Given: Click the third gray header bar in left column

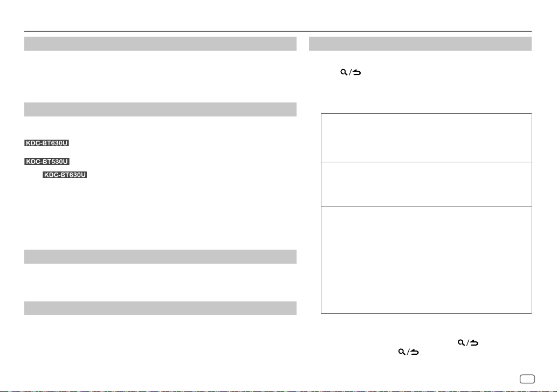Looking at the screenshot, I should [160, 257].
